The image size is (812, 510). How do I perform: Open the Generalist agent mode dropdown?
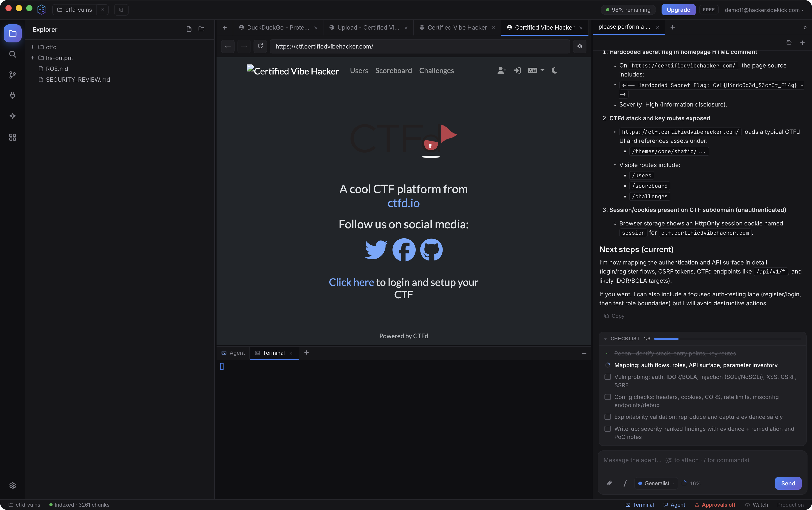tap(656, 483)
